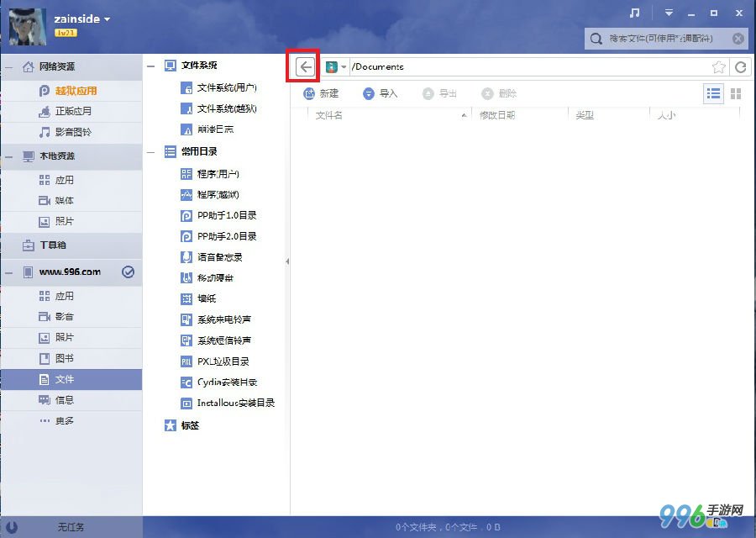
Task: Switch to grid thumbnail view mode
Action: pyautogui.click(x=736, y=93)
